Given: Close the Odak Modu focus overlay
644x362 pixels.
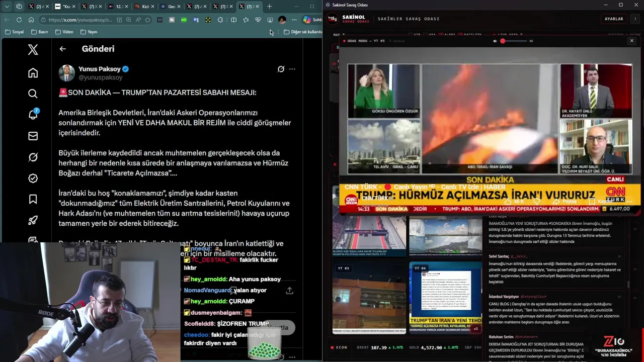Looking at the screenshot, I should point(632,41).
